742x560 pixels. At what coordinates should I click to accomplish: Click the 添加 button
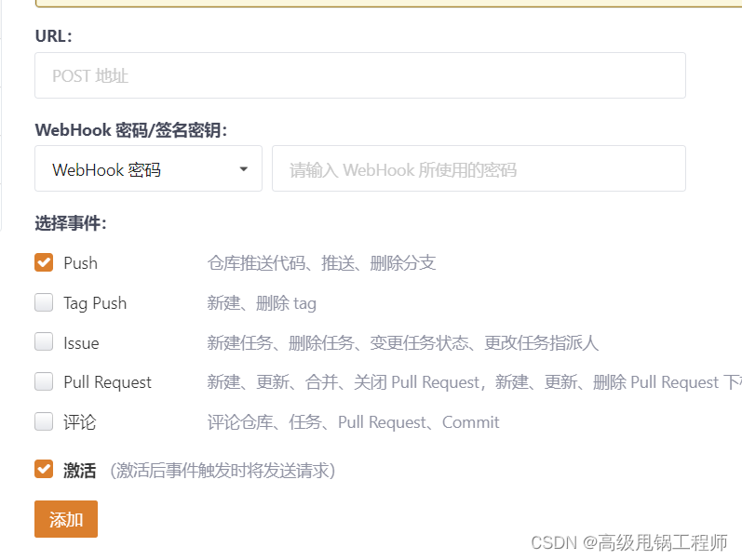tap(66, 519)
